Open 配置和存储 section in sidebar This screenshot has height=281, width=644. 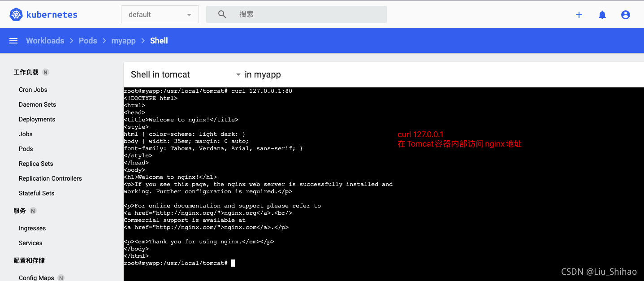tap(29, 260)
